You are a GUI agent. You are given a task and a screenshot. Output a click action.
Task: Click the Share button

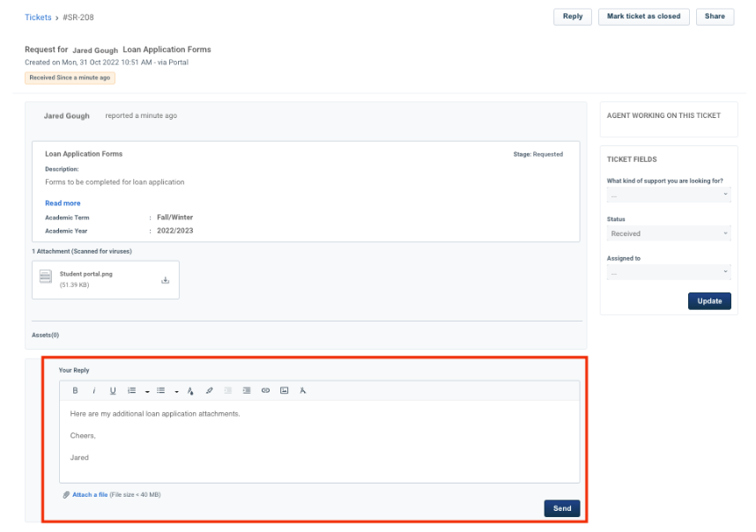(714, 16)
